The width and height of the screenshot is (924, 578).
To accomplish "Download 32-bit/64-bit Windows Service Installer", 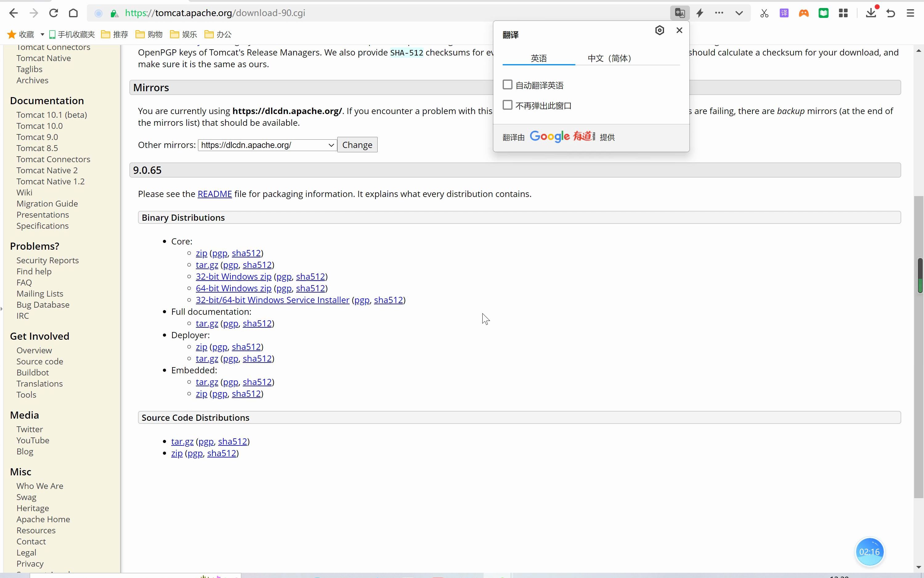I will click(273, 300).
